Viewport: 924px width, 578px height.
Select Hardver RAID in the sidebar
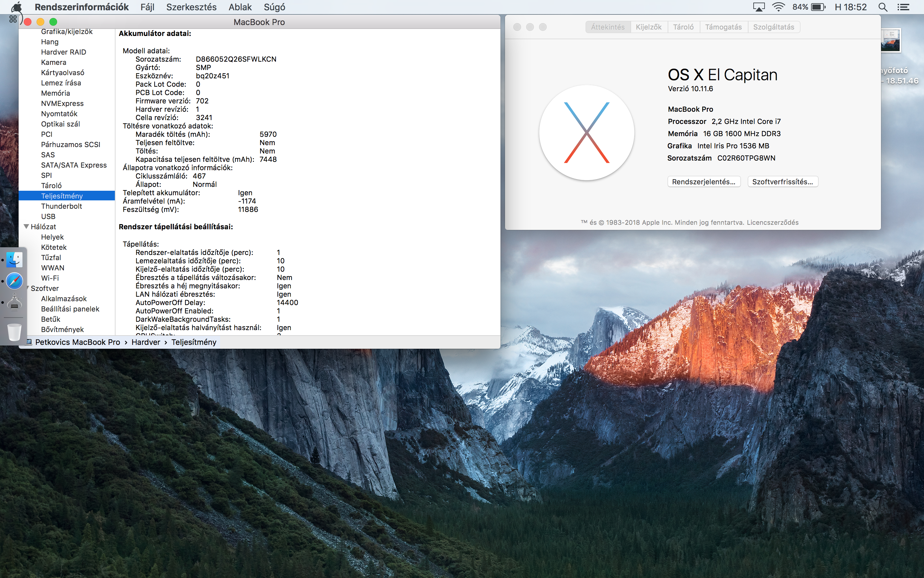tap(67, 52)
